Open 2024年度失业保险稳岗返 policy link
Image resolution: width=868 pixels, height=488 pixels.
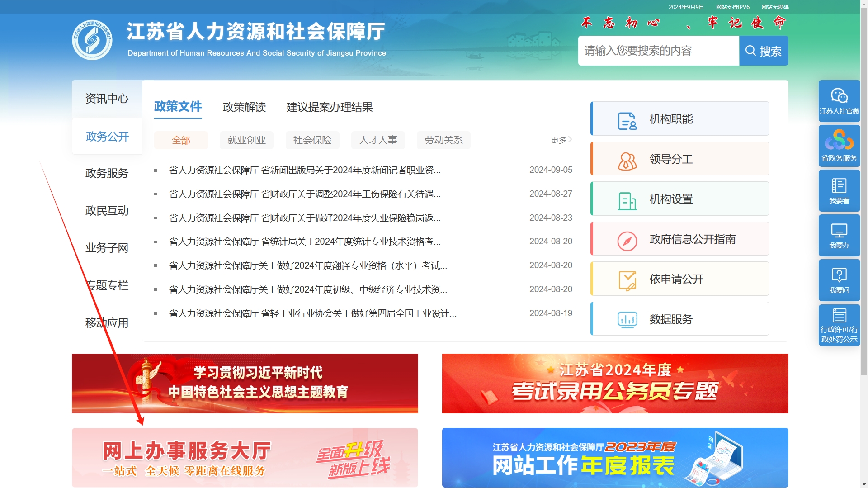tap(305, 218)
